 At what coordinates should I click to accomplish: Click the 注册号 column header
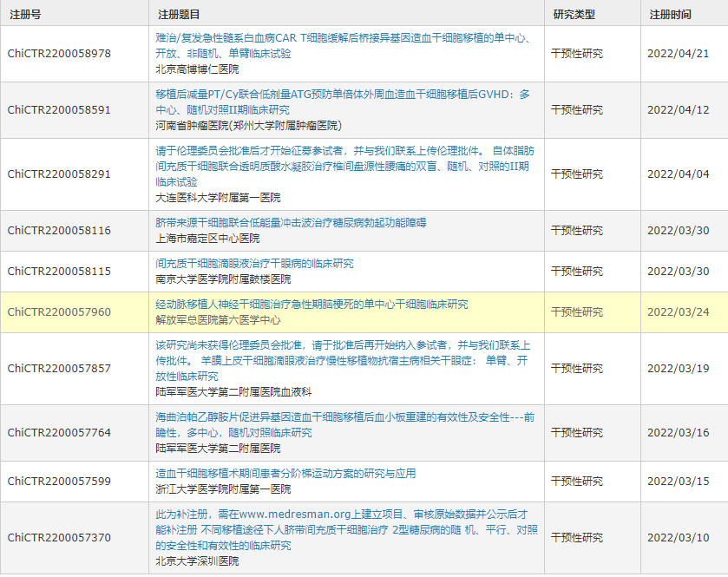(x=25, y=15)
